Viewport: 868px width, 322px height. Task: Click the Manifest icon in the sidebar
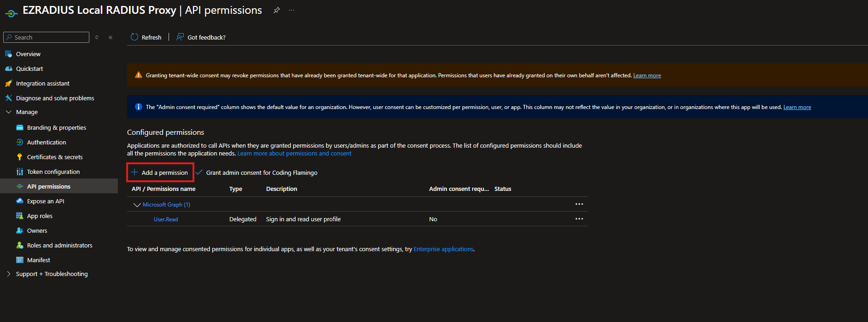pos(20,260)
